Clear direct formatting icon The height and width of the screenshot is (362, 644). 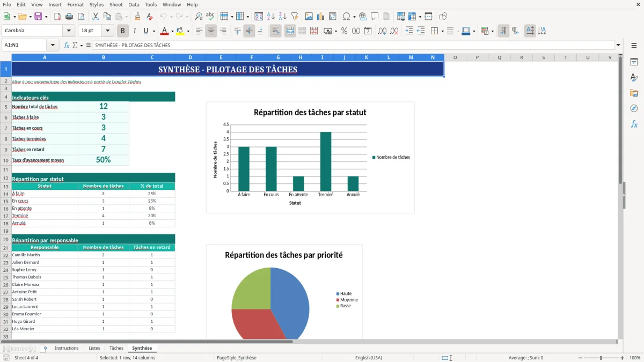point(149,17)
